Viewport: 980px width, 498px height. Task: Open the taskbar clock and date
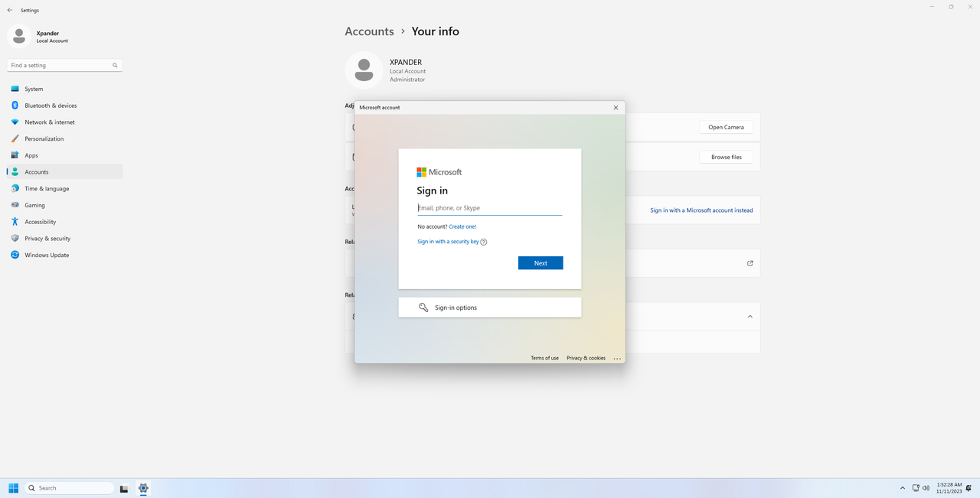(x=949, y=488)
